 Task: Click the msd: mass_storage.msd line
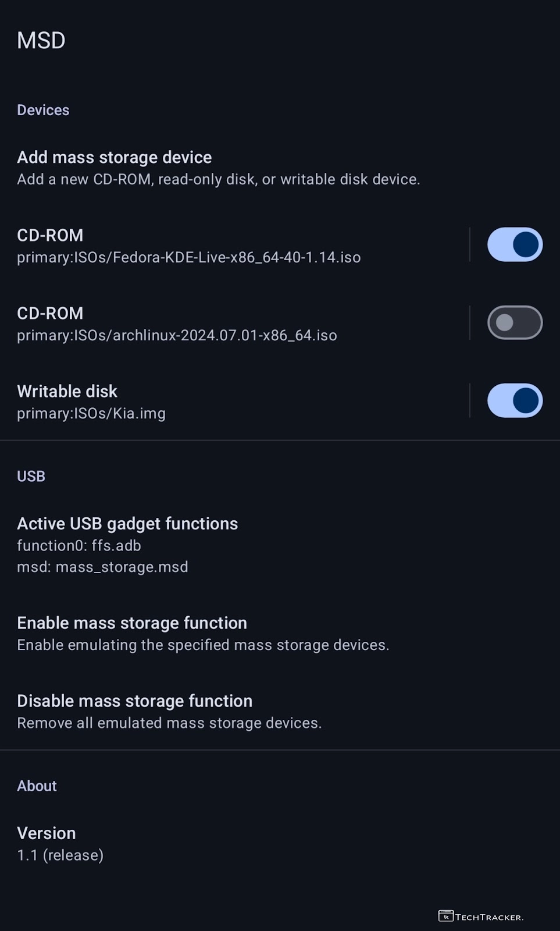coord(102,567)
